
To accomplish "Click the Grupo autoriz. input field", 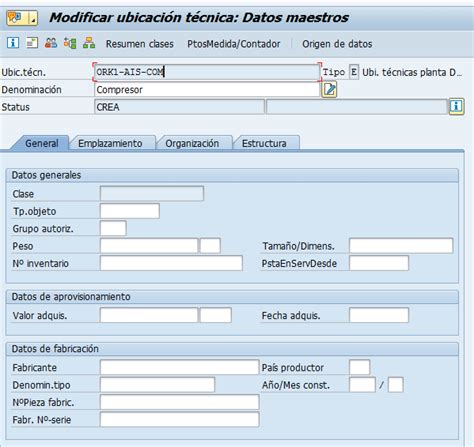I will pos(113,228).
